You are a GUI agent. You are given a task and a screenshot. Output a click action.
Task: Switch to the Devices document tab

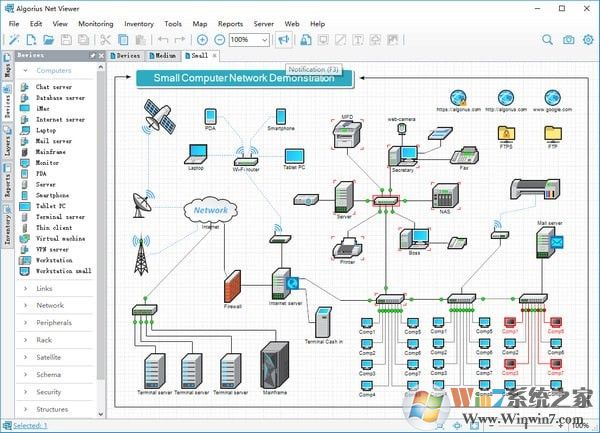point(126,56)
